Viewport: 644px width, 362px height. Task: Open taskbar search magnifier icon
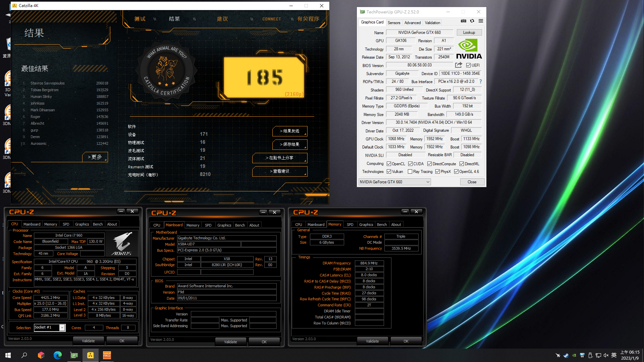pos(24,355)
